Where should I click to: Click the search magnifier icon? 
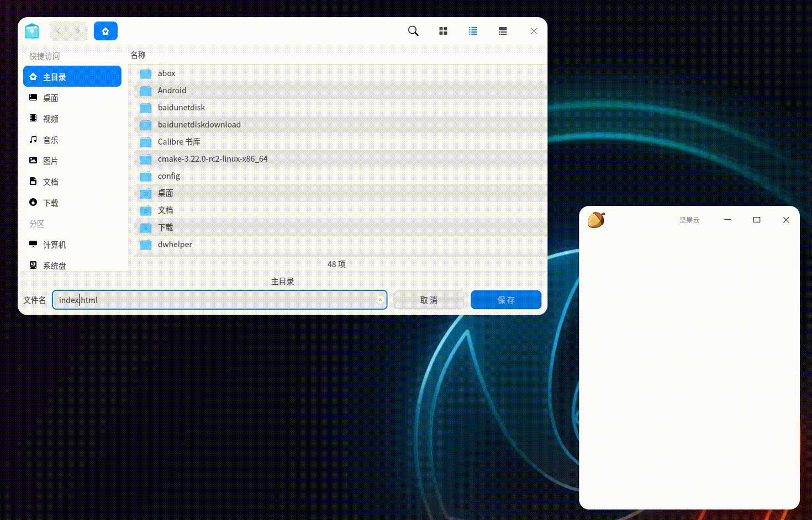(x=413, y=31)
